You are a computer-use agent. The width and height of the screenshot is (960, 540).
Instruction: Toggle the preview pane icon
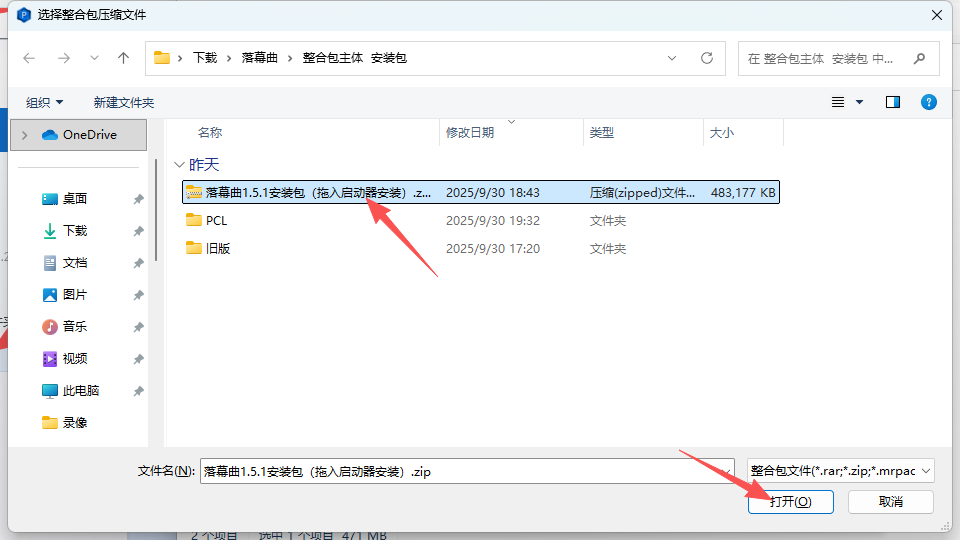point(893,102)
